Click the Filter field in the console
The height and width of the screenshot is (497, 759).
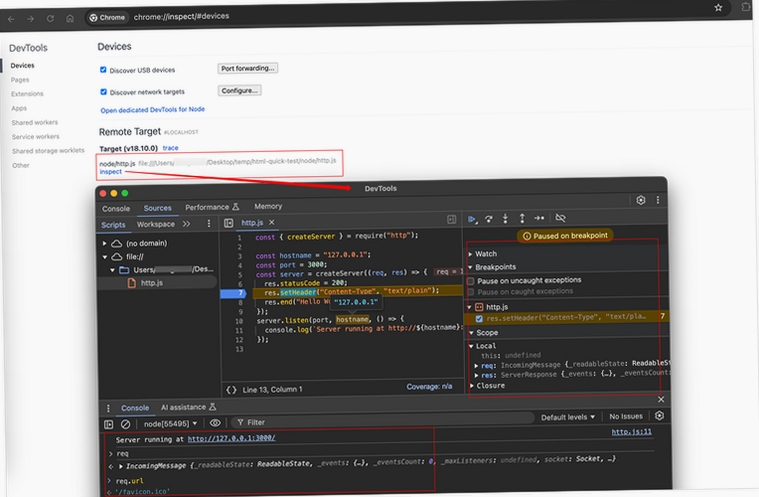coord(382,421)
